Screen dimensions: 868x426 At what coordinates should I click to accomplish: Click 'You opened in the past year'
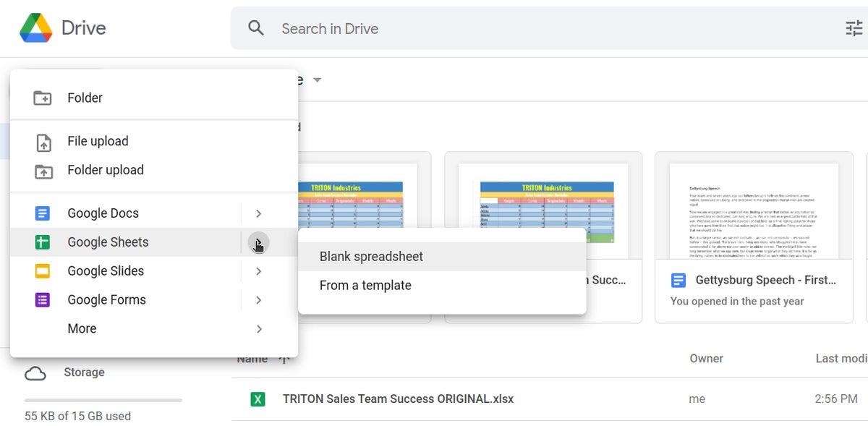(x=737, y=302)
